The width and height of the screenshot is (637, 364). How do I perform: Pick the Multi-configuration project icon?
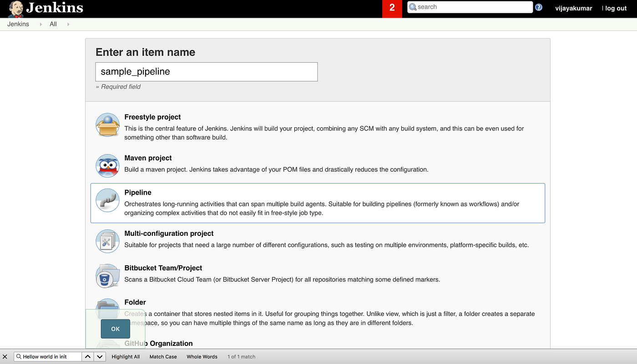coord(107,241)
